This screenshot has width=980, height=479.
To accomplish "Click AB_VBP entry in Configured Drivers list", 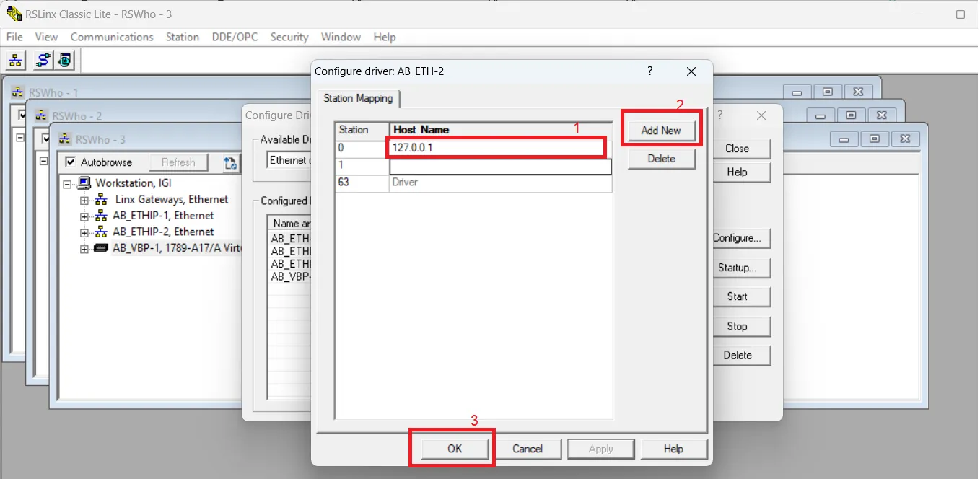I will pos(291,276).
